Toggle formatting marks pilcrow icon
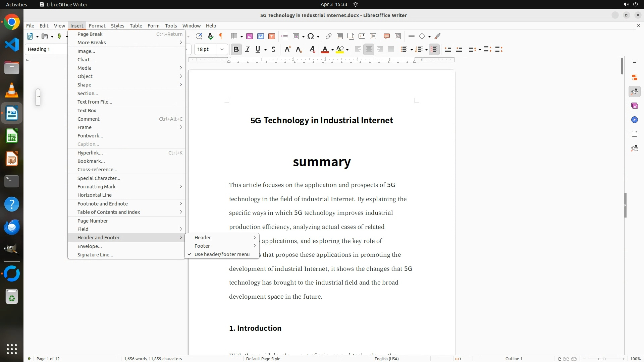 coord(221,36)
